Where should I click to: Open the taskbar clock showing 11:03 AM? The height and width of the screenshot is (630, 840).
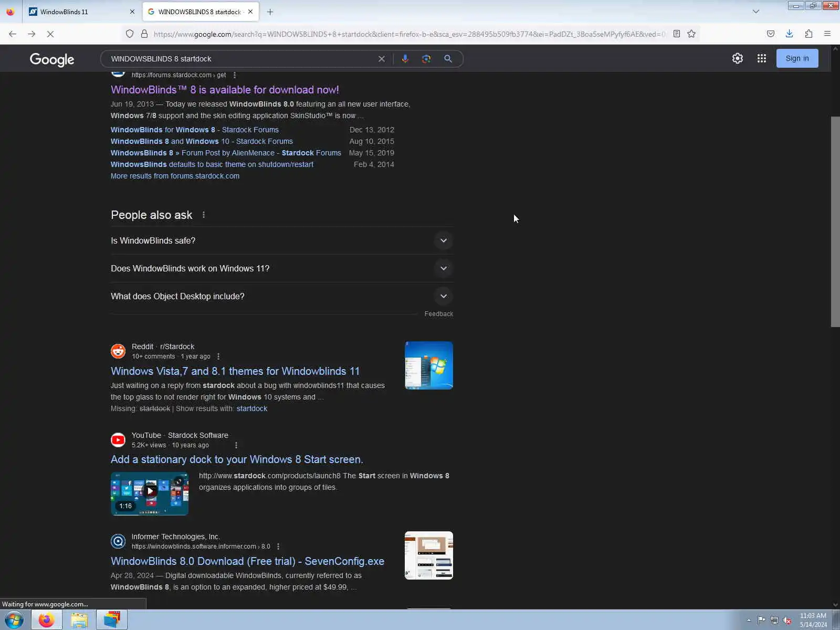tap(813, 620)
